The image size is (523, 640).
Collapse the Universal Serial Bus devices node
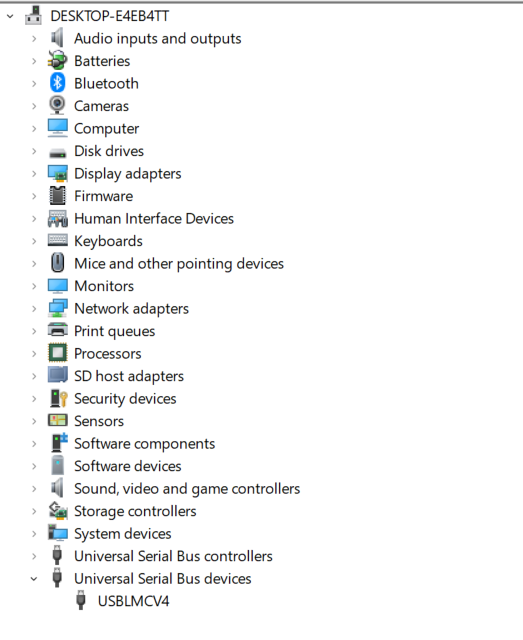click(x=34, y=579)
